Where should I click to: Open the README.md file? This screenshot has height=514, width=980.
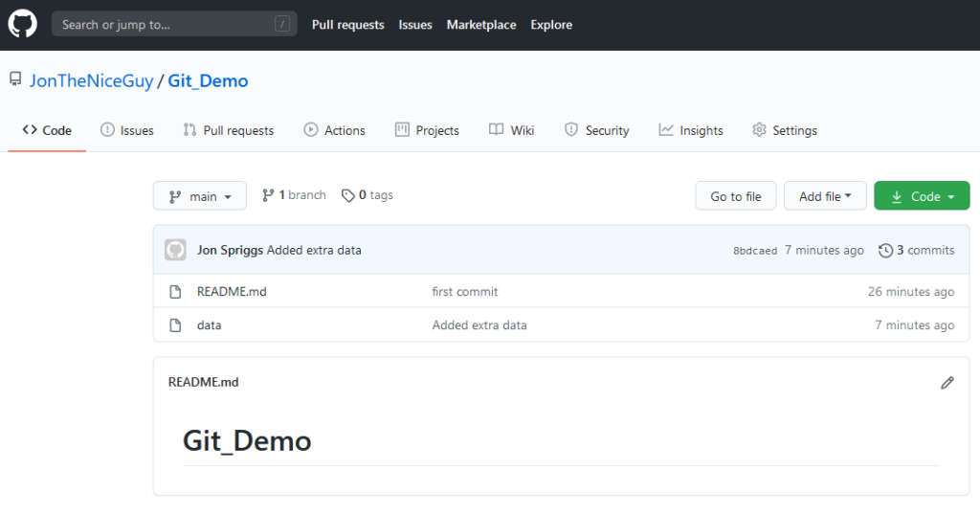point(232,292)
